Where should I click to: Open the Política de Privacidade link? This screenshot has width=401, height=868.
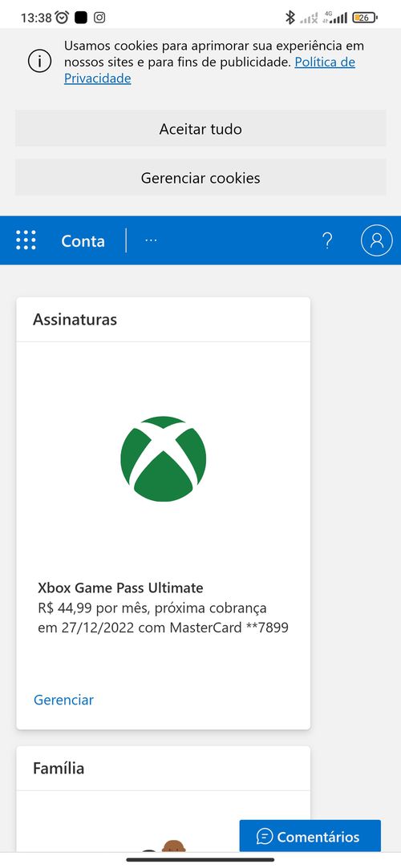point(210,70)
